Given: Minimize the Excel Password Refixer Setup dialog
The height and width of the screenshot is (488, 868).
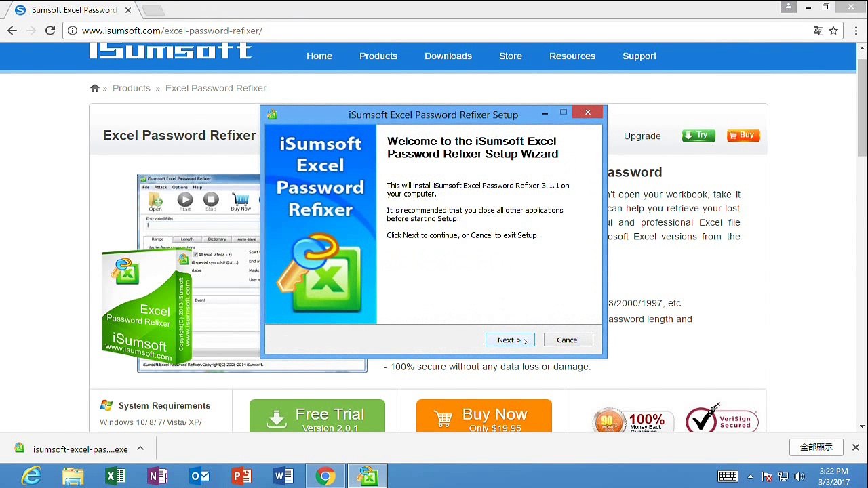Looking at the screenshot, I should click(545, 113).
